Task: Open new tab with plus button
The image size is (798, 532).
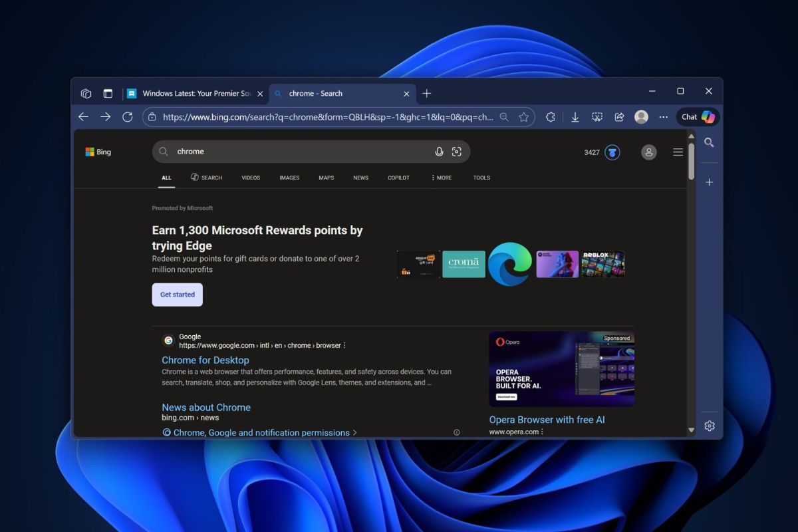Action: 427,94
